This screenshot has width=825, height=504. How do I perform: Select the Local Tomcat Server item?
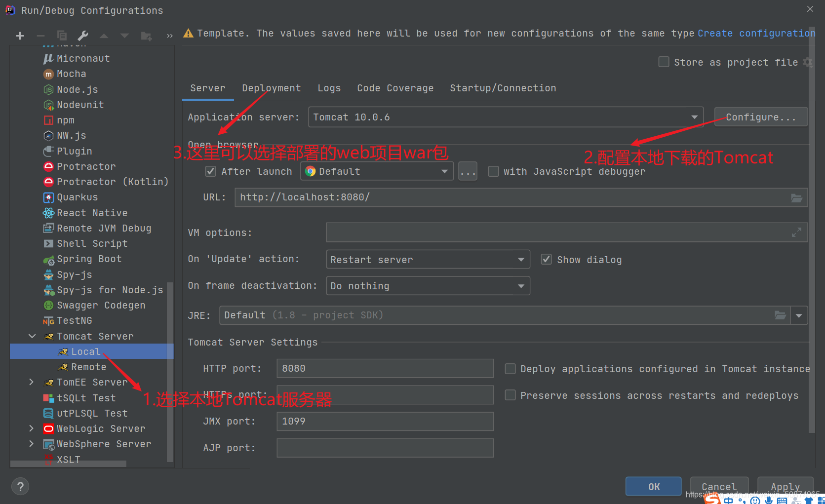point(91,351)
